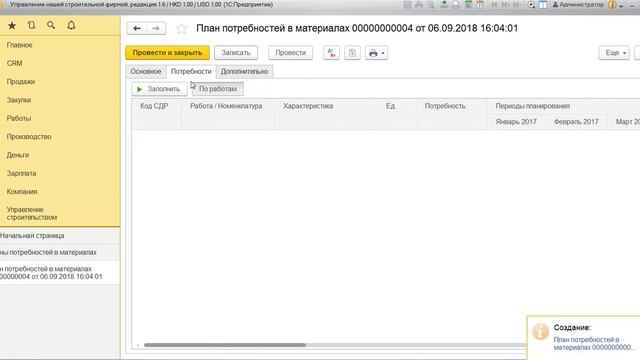Click the print preview icon in the title bar

click(431, 5)
